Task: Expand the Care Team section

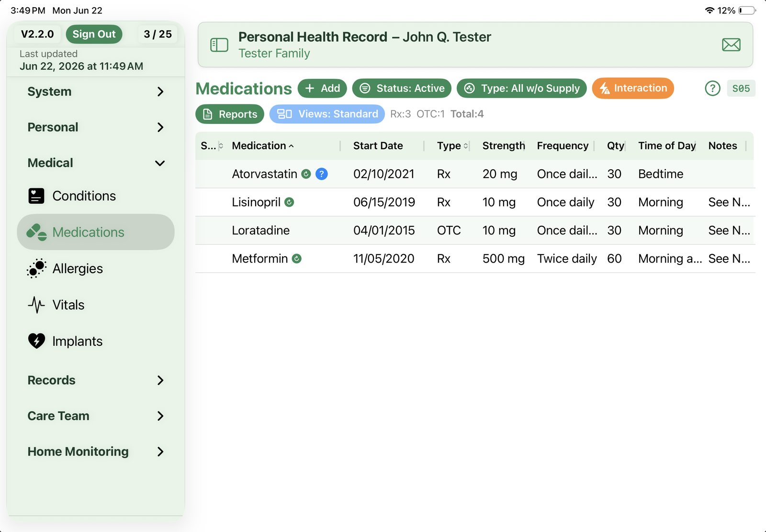Action: click(96, 416)
